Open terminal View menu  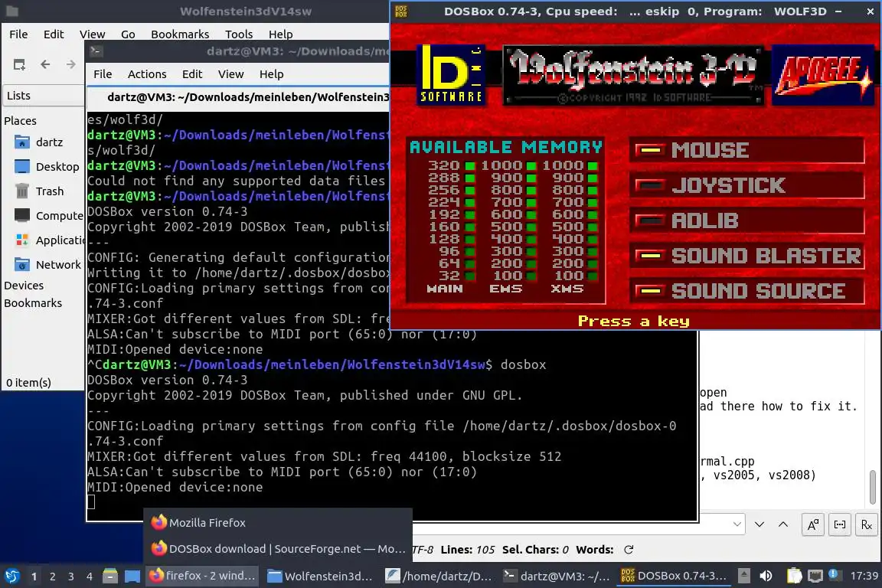click(230, 74)
